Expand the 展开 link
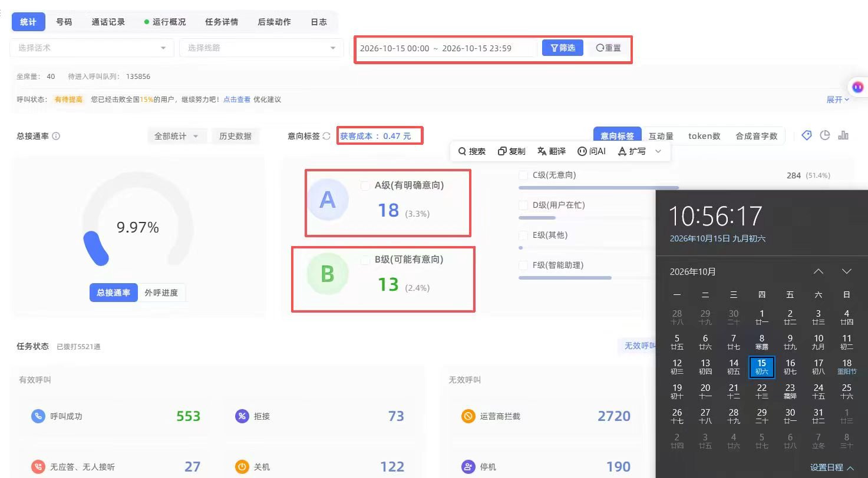Screen dimensions: 868x478 [838, 99]
